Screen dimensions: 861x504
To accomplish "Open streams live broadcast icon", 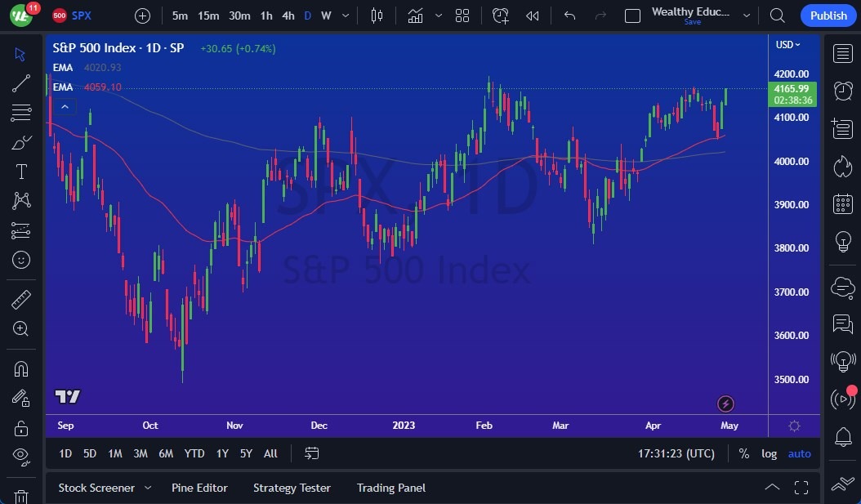I will pyautogui.click(x=842, y=399).
